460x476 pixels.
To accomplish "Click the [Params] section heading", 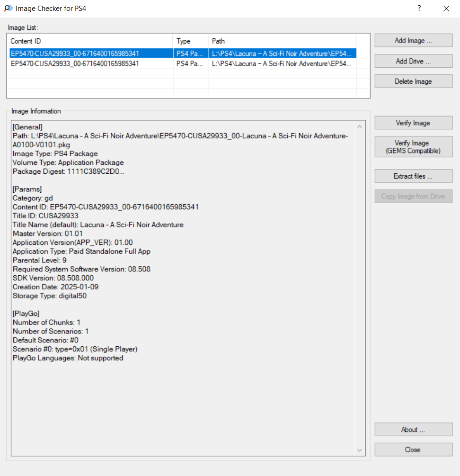I will click(27, 189).
